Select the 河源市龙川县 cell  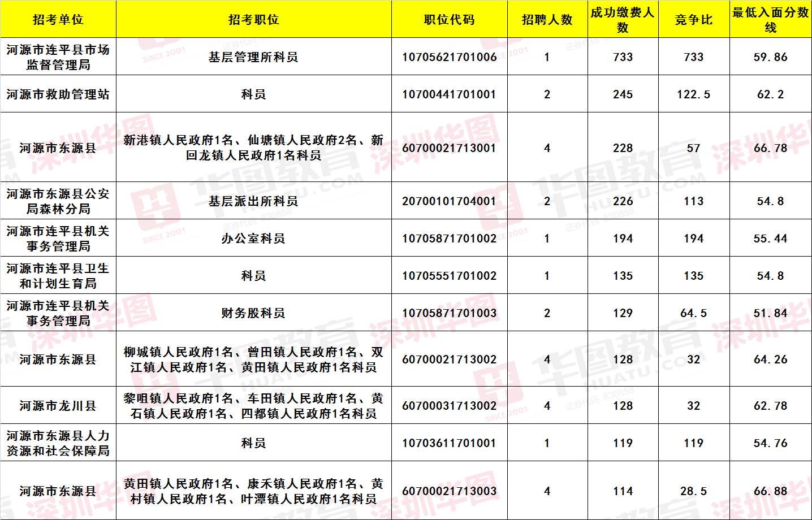(x=58, y=405)
